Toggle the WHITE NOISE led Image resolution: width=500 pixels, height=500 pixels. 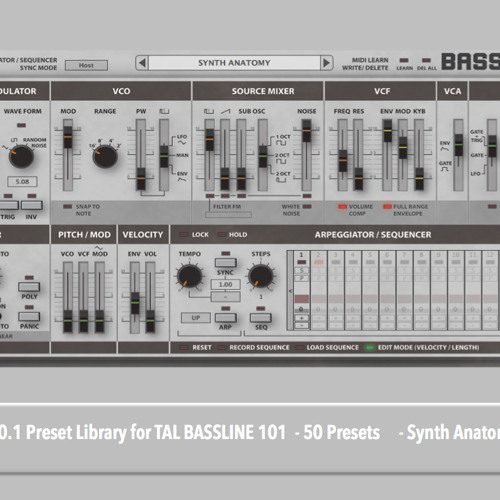click(307, 207)
